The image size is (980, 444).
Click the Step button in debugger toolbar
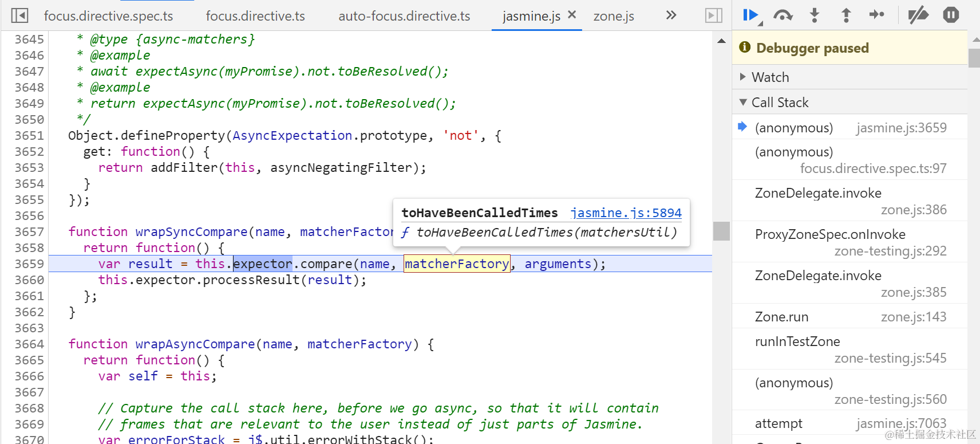(876, 15)
